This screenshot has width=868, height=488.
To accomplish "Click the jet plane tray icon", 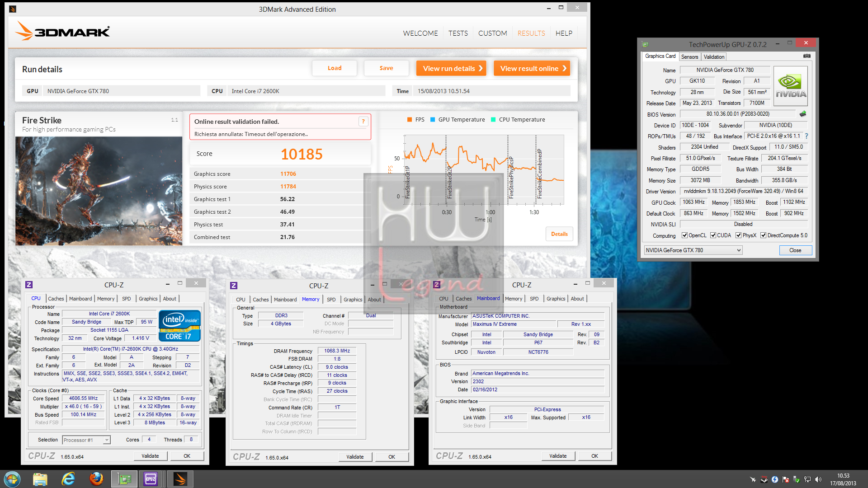I will [753, 479].
